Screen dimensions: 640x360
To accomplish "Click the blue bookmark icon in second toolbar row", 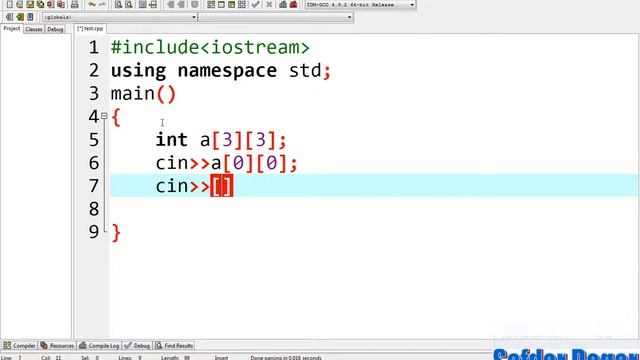I will point(30,17).
